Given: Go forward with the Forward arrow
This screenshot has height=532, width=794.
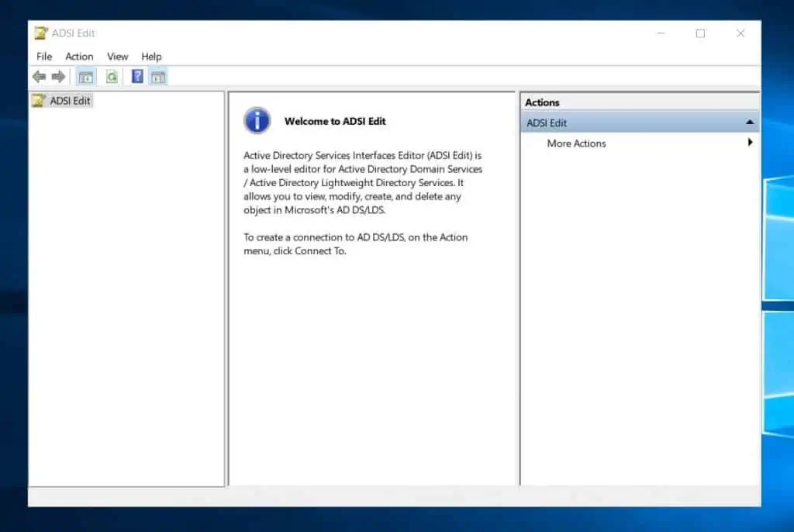Looking at the screenshot, I should coord(59,77).
